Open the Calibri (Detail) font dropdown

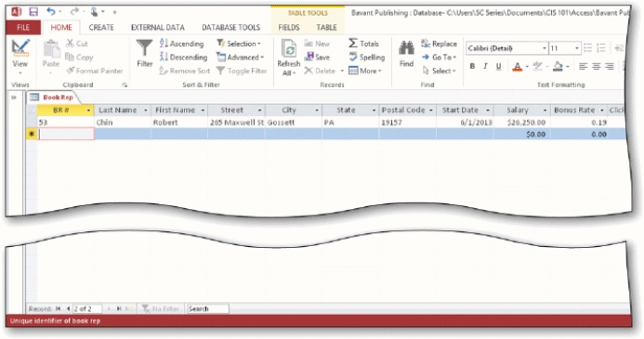tap(545, 48)
